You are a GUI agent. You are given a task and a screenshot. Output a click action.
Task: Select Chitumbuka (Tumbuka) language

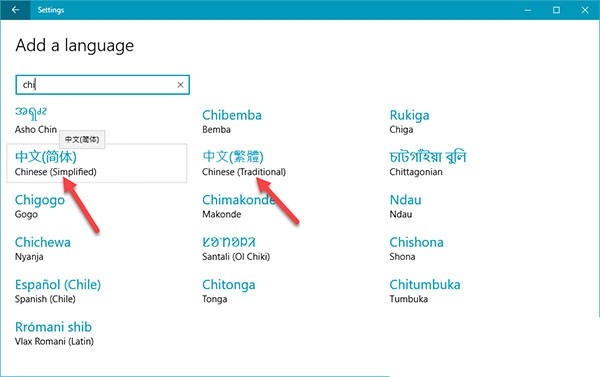point(425,291)
